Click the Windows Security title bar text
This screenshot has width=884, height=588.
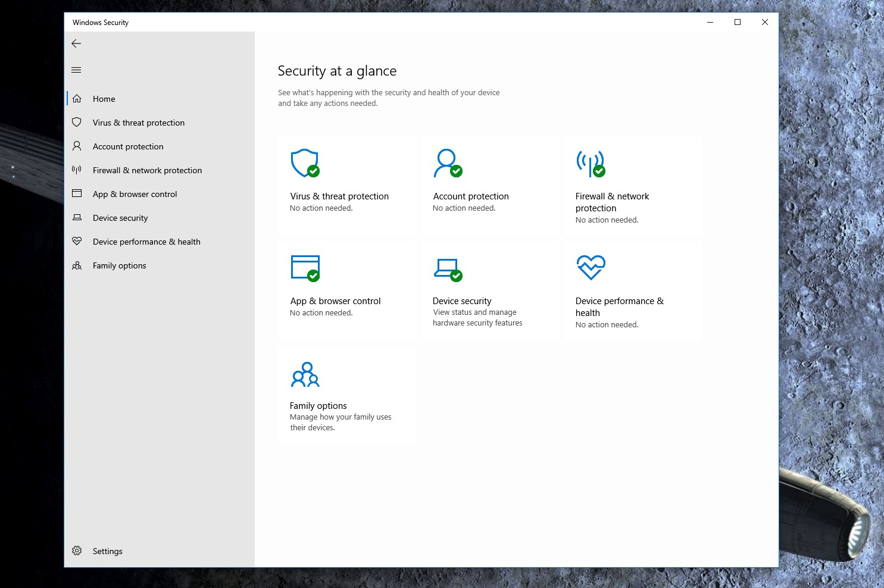[x=101, y=23]
